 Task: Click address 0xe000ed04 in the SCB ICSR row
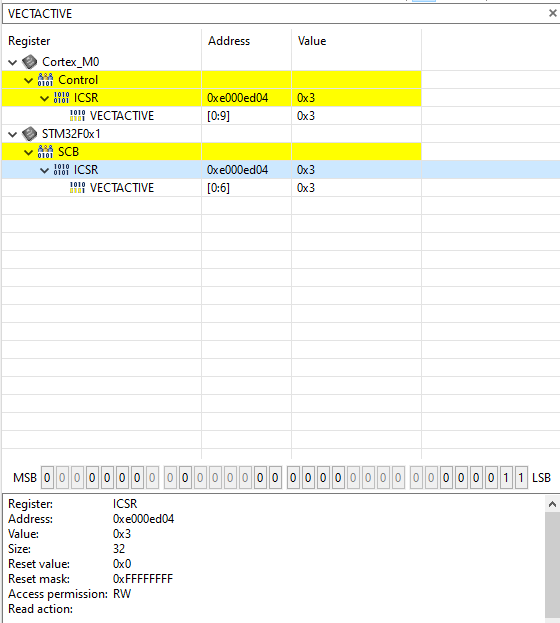[x=238, y=170]
